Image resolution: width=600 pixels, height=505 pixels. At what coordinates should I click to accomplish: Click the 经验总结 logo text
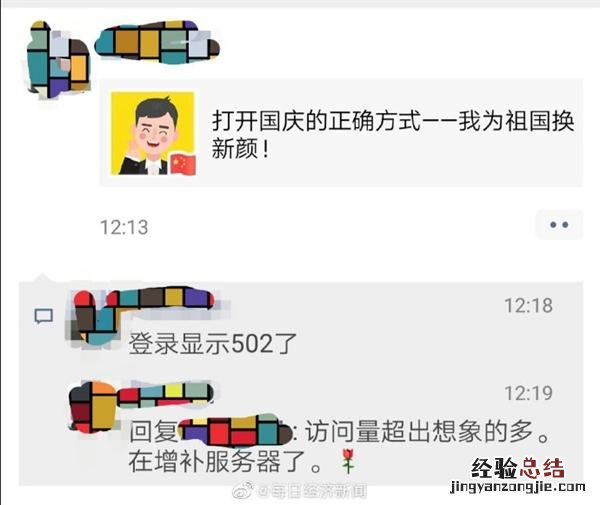[x=518, y=468]
